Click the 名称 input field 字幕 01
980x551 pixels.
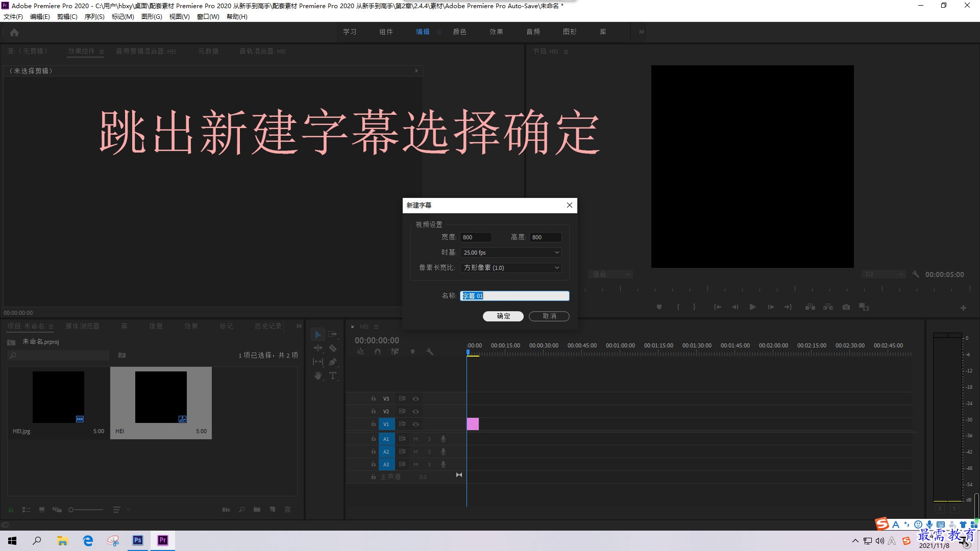[x=514, y=296]
